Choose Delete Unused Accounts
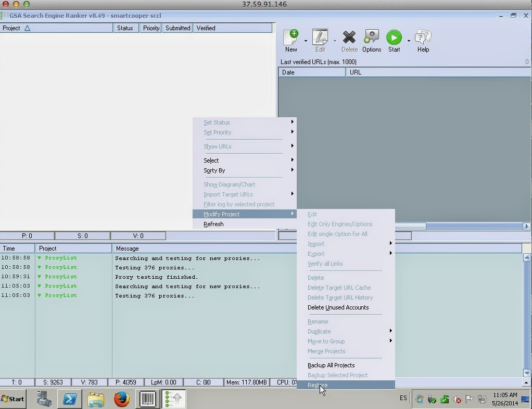Image resolution: width=532 pixels, height=409 pixels. (346, 307)
